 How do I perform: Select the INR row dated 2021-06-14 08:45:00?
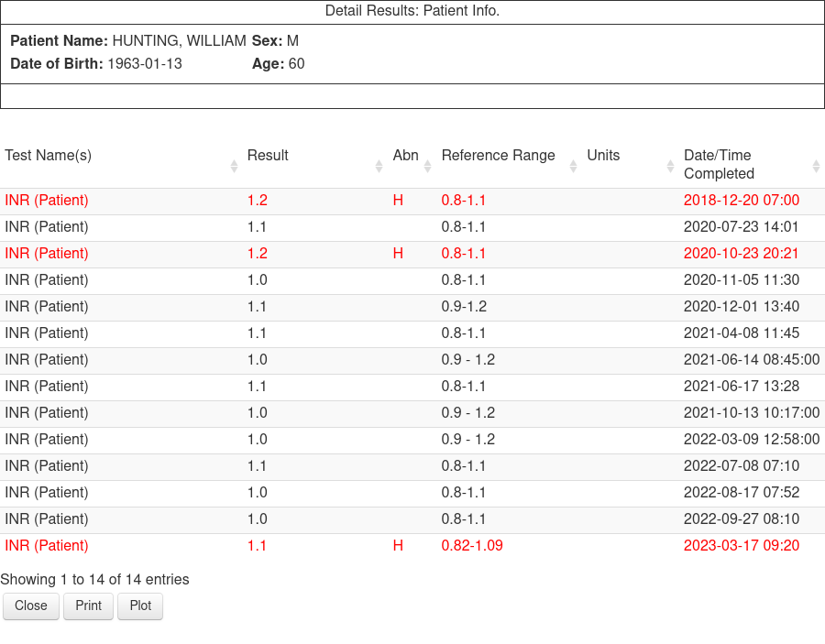coord(412,360)
